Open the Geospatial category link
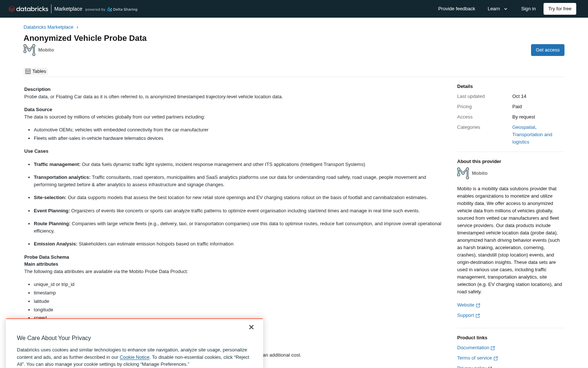 tap(524, 127)
